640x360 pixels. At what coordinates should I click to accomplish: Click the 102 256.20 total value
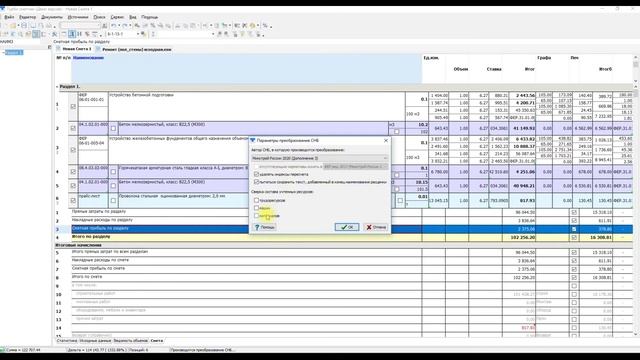(523, 237)
